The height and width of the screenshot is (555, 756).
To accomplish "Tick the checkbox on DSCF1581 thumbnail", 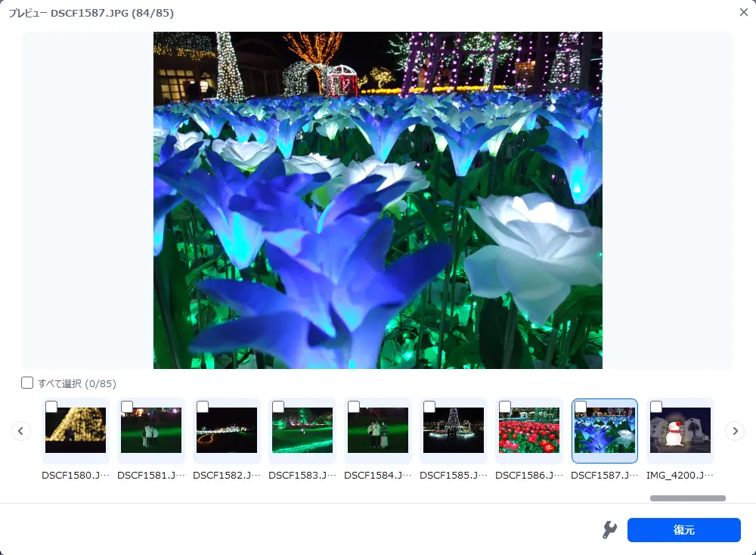I will 127,407.
